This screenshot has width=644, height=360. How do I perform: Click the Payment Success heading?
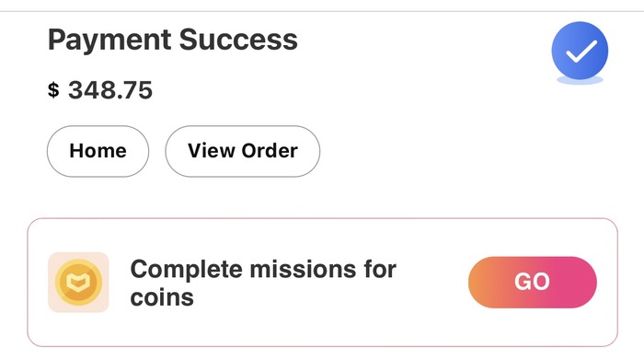click(x=173, y=40)
